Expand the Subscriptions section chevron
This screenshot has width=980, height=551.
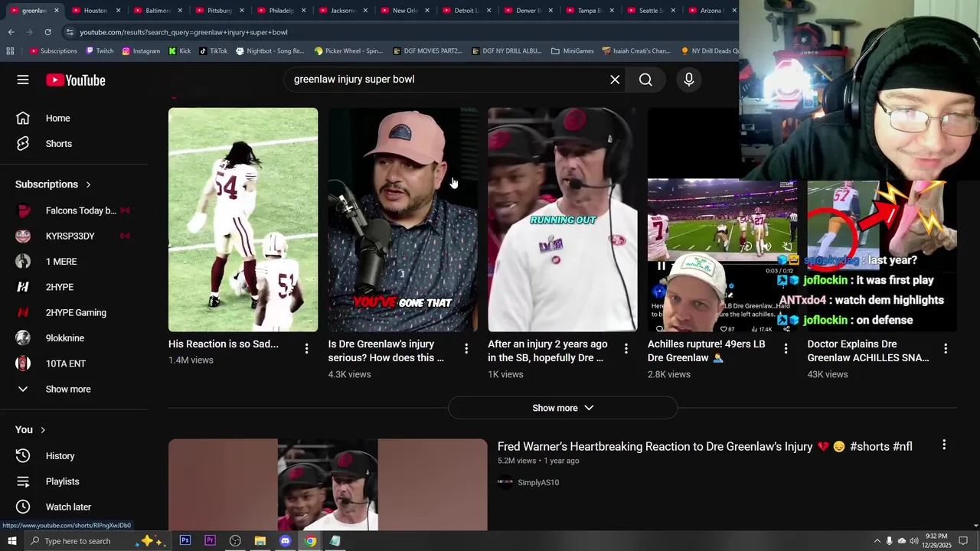pos(88,184)
